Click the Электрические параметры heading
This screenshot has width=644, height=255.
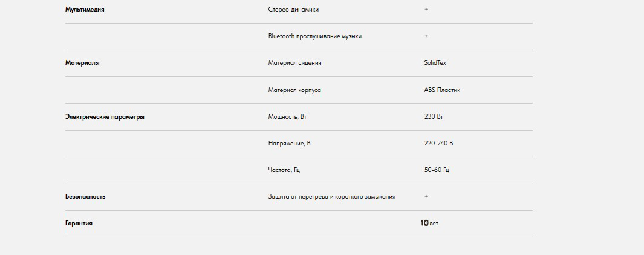click(x=105, y=116)
